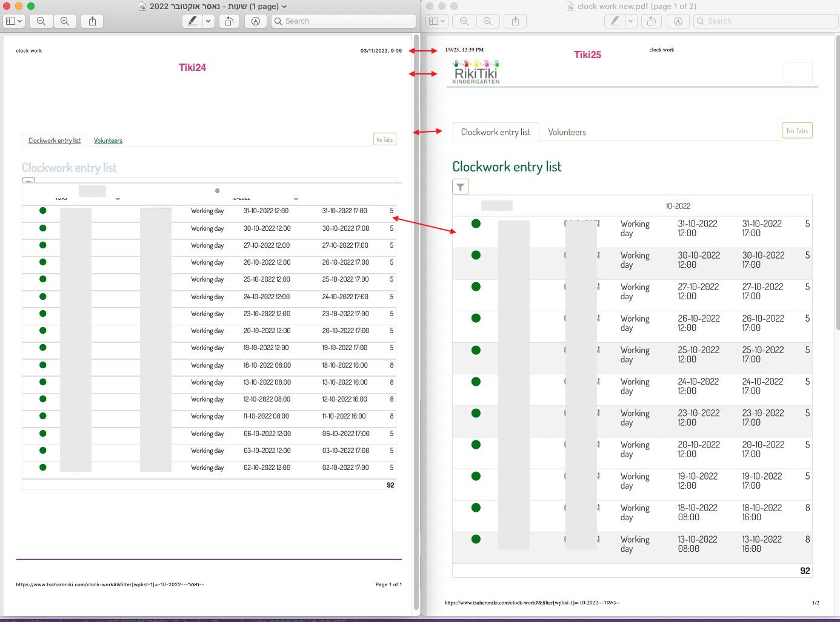Screen dimensions: 840x622
Task: Click "06-10-2022 12:00" cell in left page
Action: [267, 434]
